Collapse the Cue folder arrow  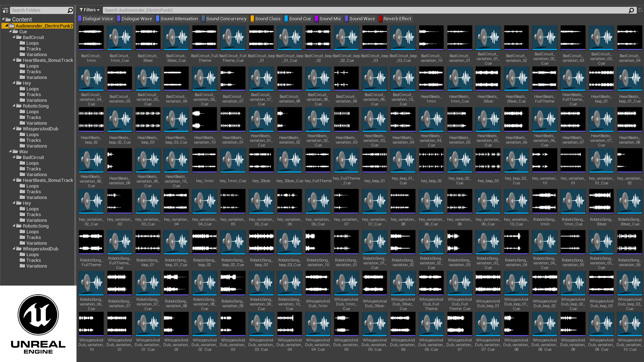[x=10, y=31]
